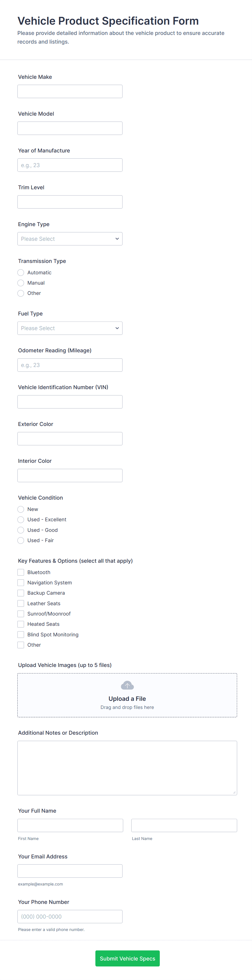Select New vehicle condition
The height and width of the screenshot is (980, 252).
(x=21, y=509)
